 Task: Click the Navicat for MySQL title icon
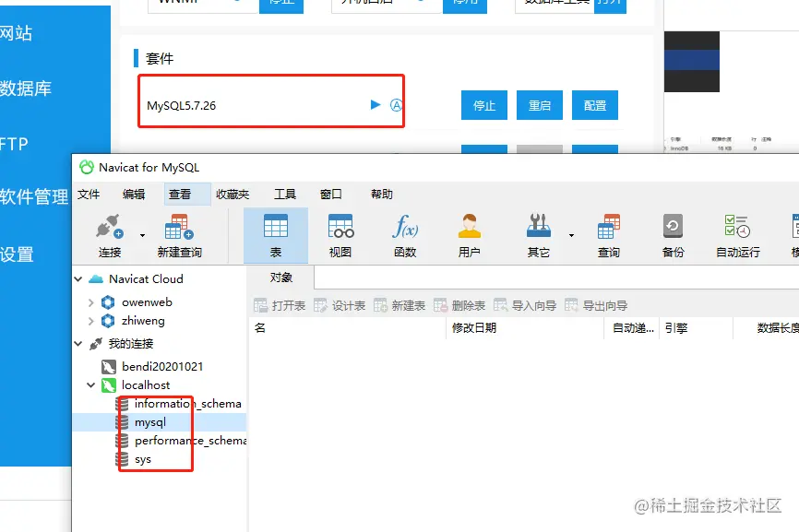click(x=87, y=167)
